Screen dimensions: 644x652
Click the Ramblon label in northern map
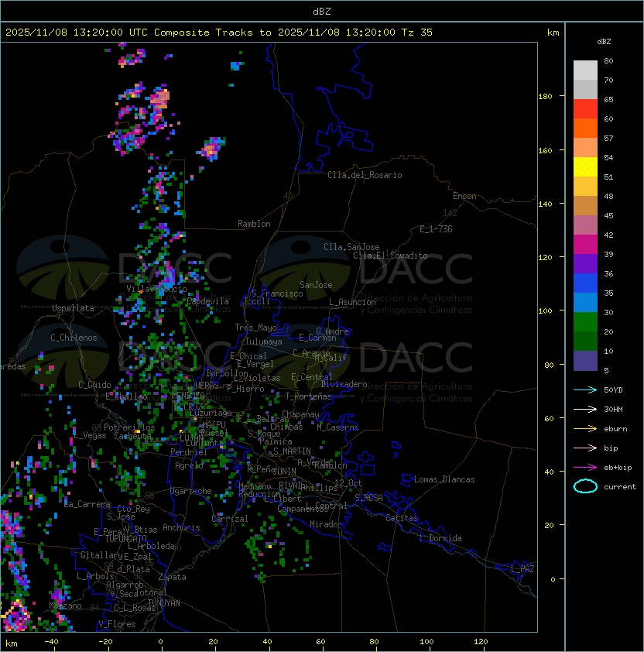[254, 224]
